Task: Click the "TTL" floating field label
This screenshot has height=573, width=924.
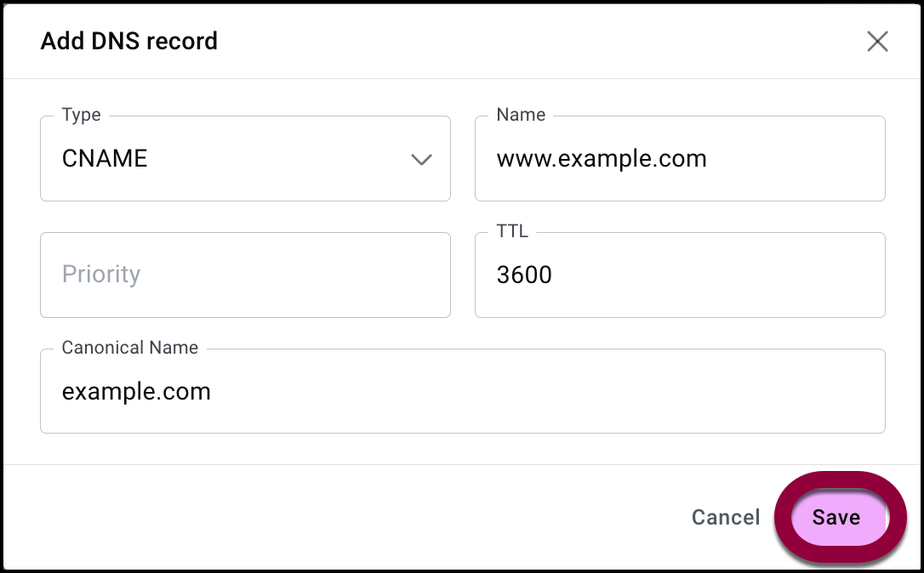Action: tap(513, 231)
